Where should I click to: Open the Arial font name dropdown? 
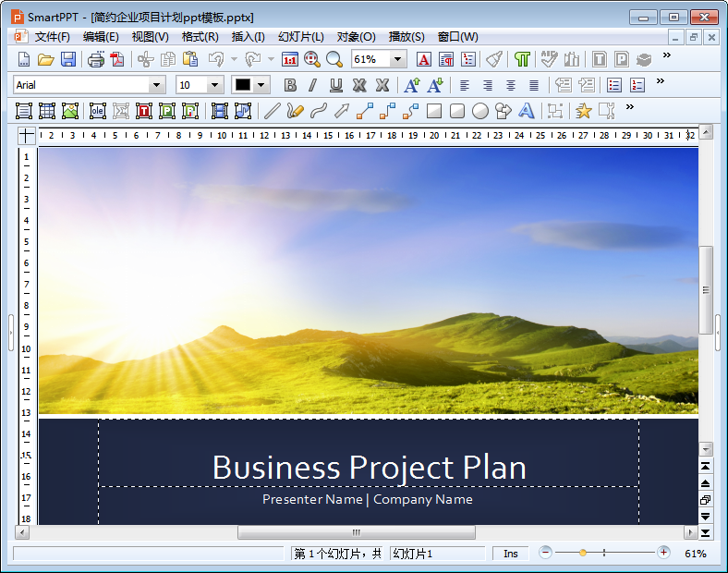[x=156, y=85]
